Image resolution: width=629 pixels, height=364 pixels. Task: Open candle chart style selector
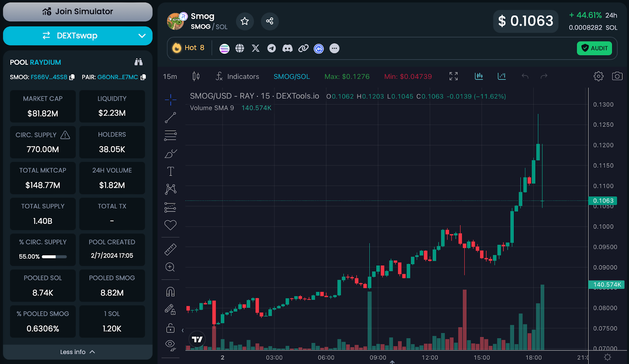click(196, 76)
